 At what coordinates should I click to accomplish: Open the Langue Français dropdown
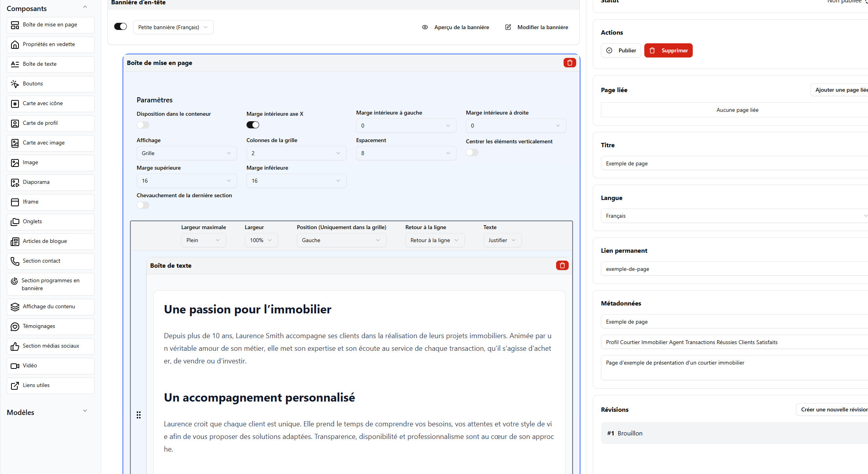pyautogui.click(x=734, y=216)
